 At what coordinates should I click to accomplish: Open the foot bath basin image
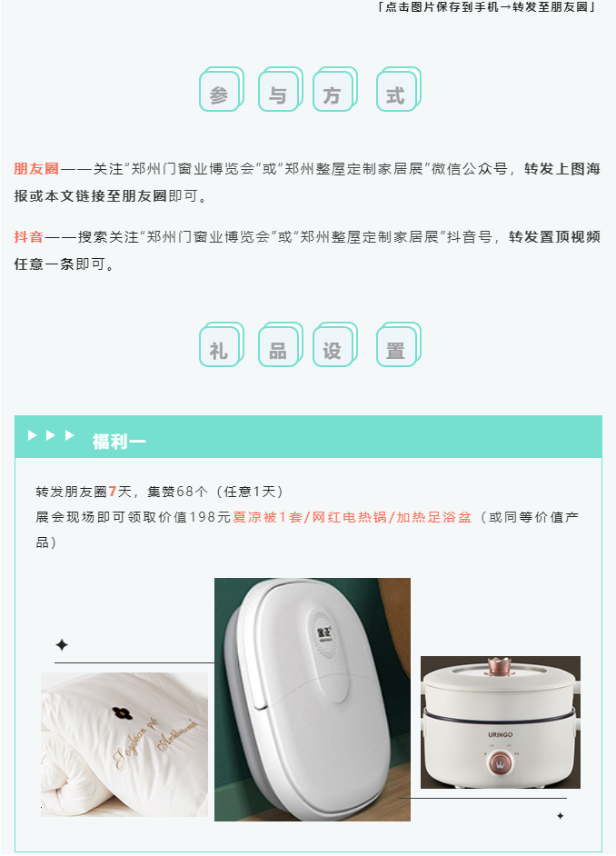pyautogui.click(x=313, y=700)
